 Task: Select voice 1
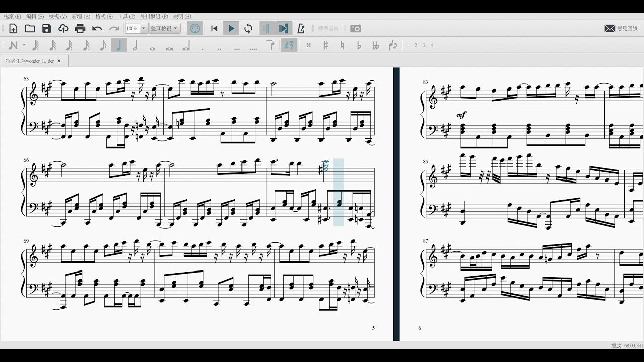[408, 45]
